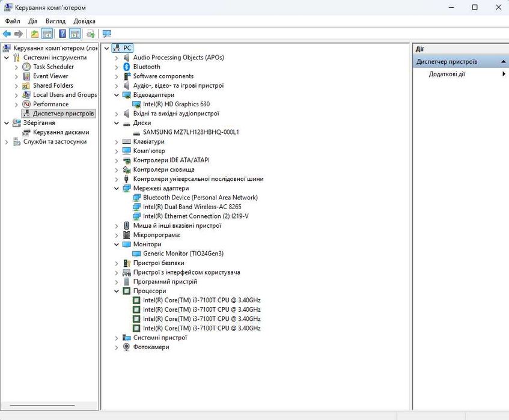Click the Пристрої безпеки key icon
The width and height of the screenshot is (509, 420).
[x=127, y=263]
